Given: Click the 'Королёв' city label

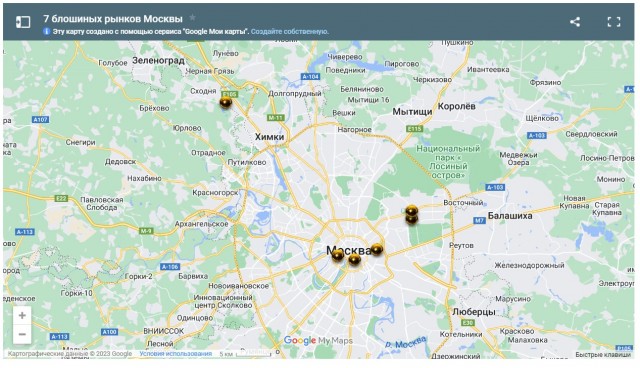Looking at the screenshot, I should click(456, 106).
